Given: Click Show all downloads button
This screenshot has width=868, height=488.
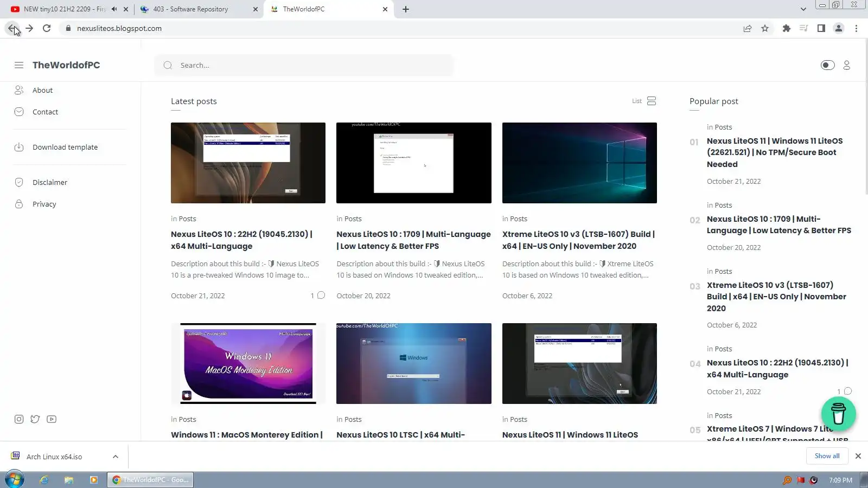Looking at the screenshot, I should pos(827,456).
